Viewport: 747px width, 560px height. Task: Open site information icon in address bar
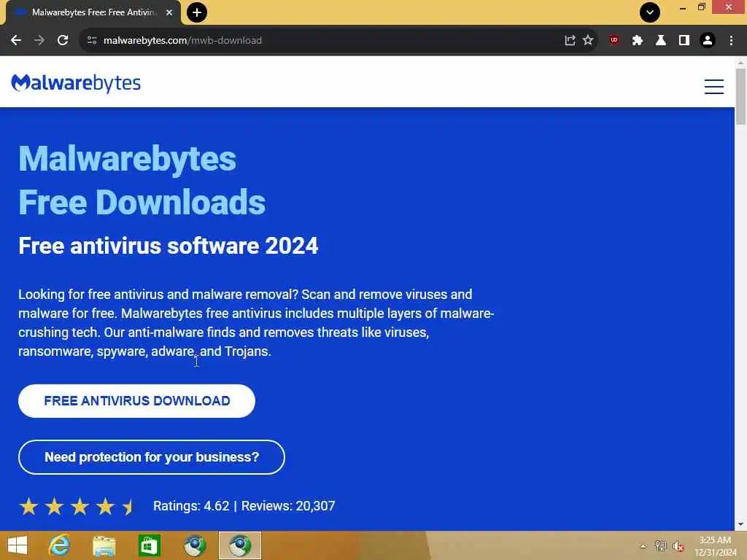pyautogui.click(x=92, y=41)
